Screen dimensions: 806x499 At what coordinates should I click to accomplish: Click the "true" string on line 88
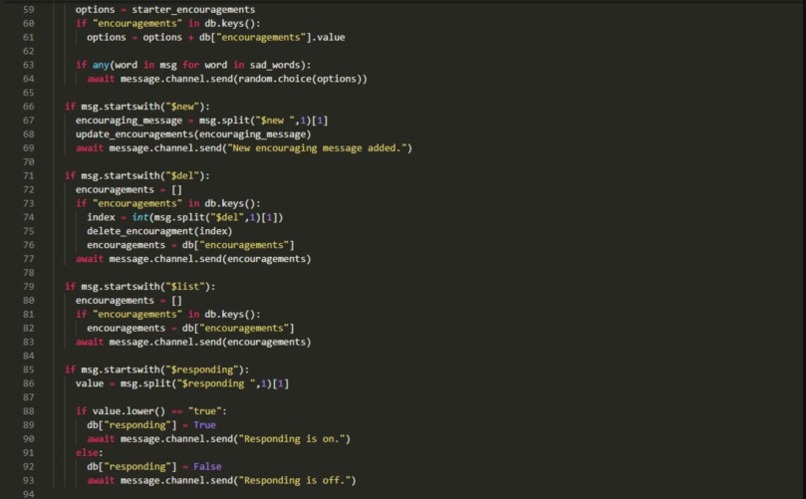pos(205,411)
